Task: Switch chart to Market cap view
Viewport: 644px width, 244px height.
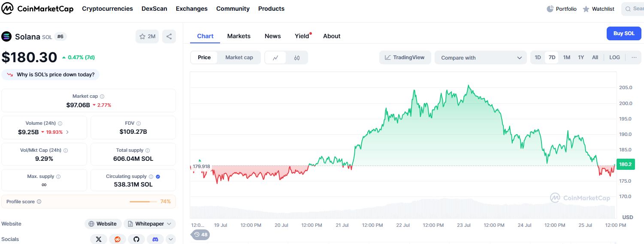Action: (239, 57)
